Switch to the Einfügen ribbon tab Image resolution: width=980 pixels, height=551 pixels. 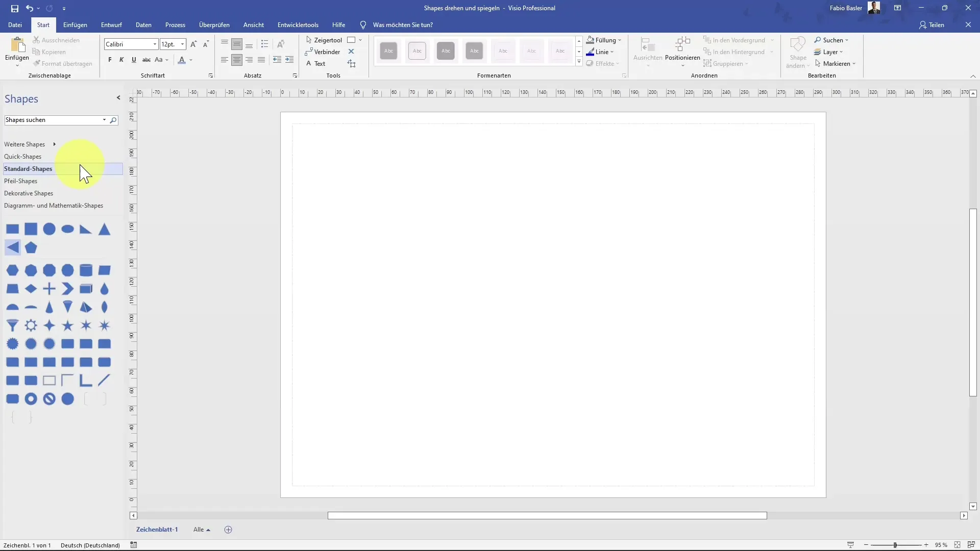[75, 24]
